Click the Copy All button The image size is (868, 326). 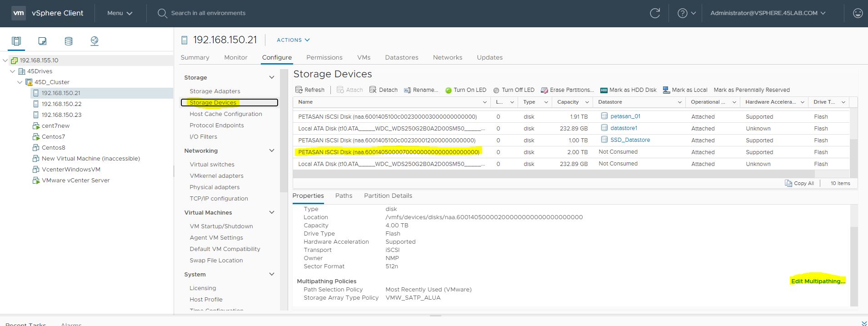(x=799, y=183)
